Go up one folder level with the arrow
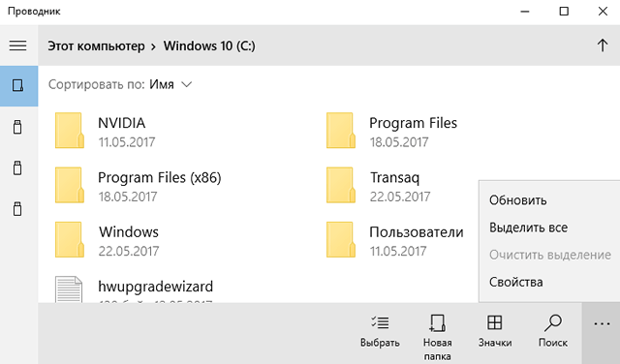 tap(603, 45)
